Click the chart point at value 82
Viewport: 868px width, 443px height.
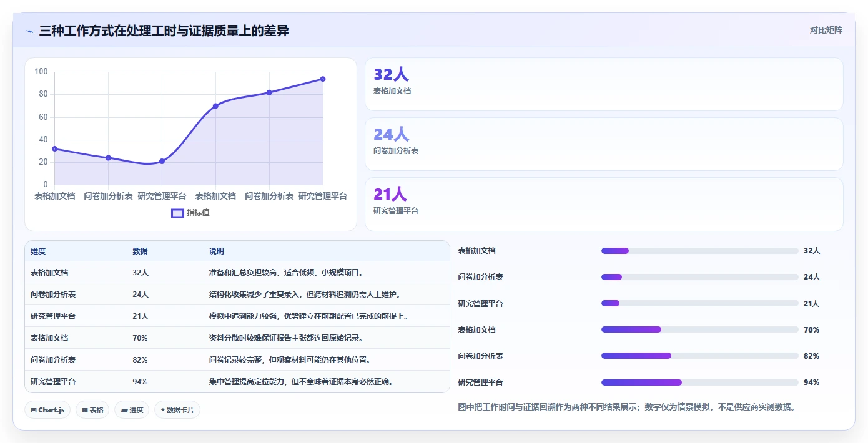pyautogui.click(x=269, y=92)
